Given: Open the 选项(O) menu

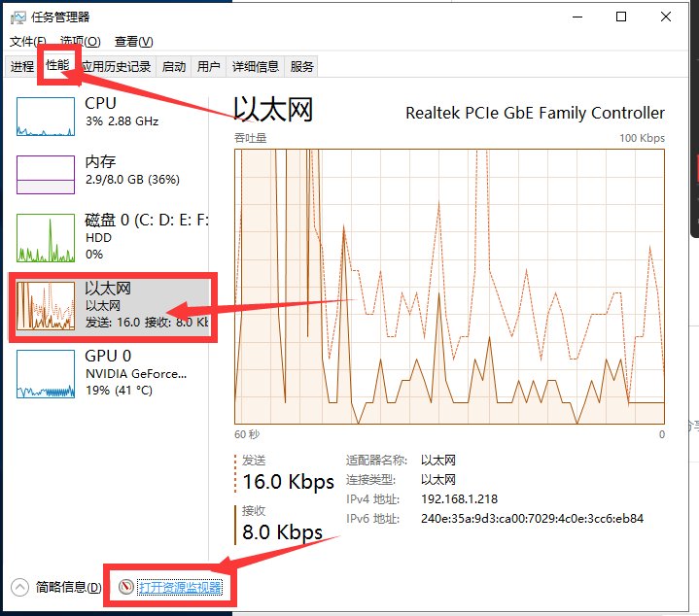Looking at the screenshot, I should point(81,42).
